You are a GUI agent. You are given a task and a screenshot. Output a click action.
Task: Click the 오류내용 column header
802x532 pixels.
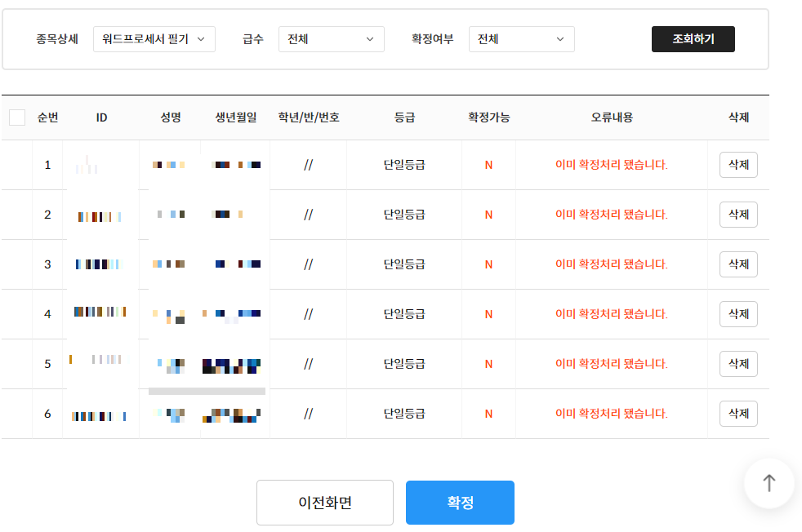pos(612,117)
